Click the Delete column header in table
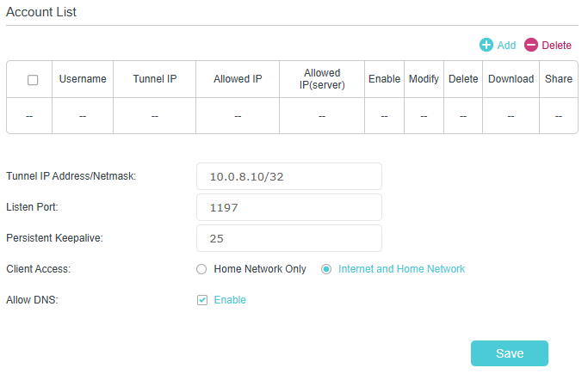Viewport: 588px width, 374px height. click(463, 79)
